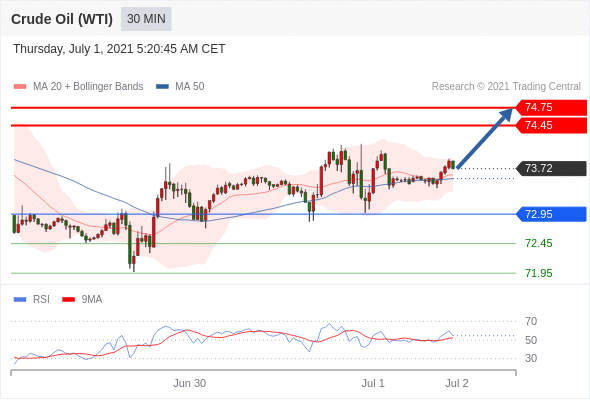
Task: Click the MA 20 + Bollinger Bands legend swatch
Action: [20, 87]
